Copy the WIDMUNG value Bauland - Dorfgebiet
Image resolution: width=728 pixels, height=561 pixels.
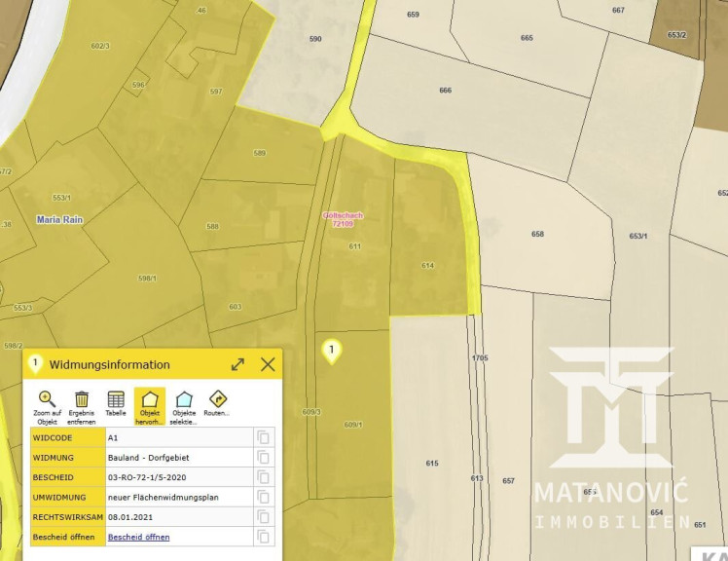tap(263, 457)
